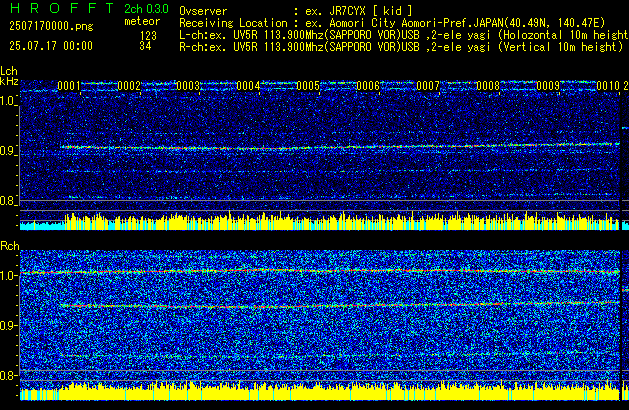Click the kHz axis unit label

pyautogui.click(x=9, y=81)
